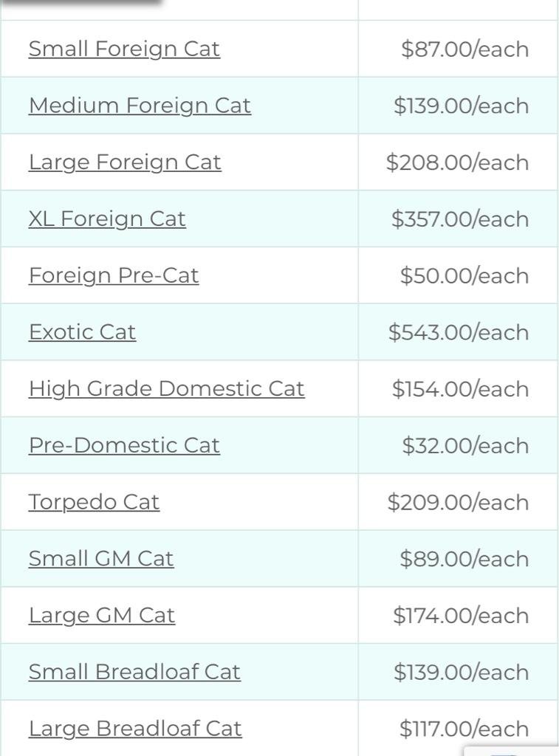Follow the Torpedo Cat link

(x=94, y=502)
